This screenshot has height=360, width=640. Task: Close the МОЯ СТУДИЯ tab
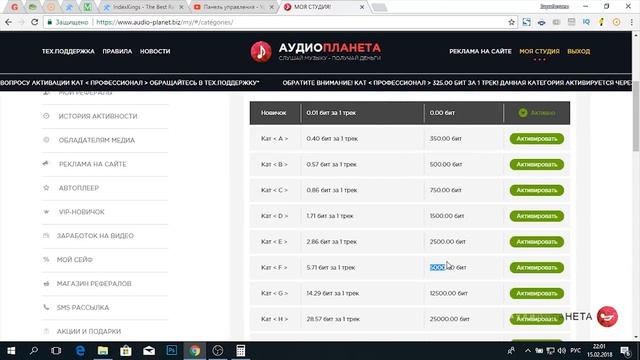(x=362, y=7)
